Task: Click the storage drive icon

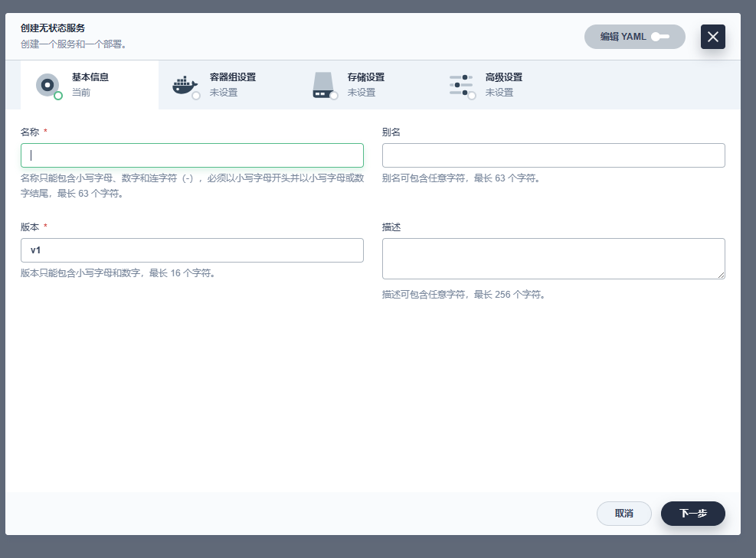Action: [x=322, y=84]
